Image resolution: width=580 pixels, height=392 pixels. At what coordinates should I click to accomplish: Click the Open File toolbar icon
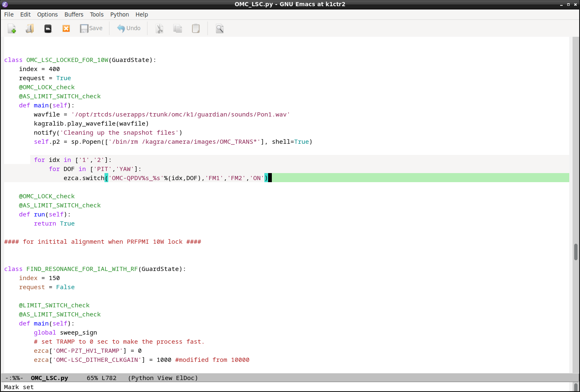pyautogui.click(x=30, y=29)
